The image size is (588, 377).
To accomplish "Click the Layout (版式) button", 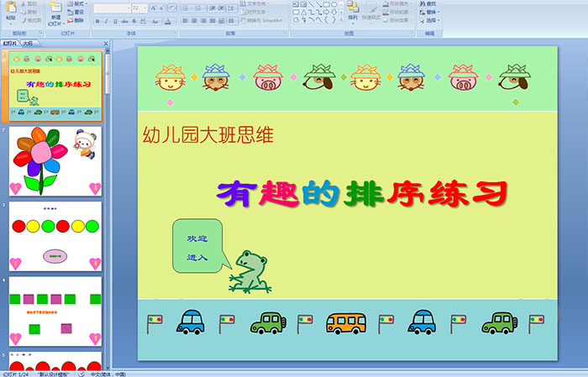I will pos(76,4).
